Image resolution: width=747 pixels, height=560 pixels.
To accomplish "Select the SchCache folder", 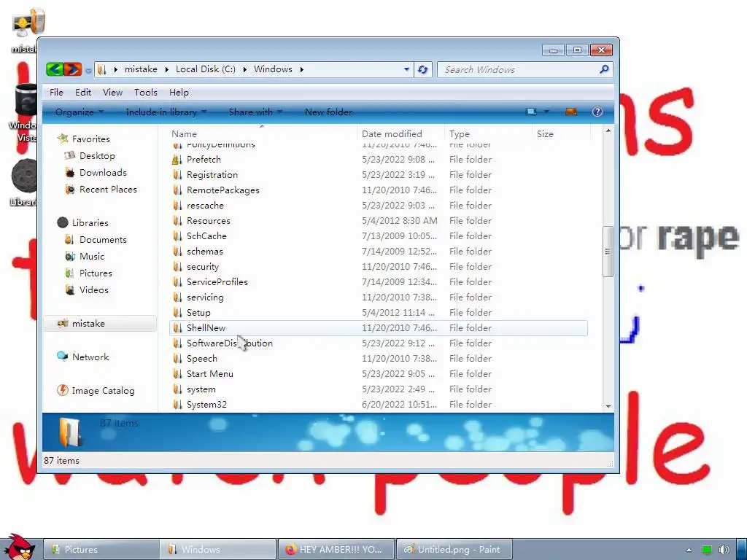I will click(x=379, y=236).
